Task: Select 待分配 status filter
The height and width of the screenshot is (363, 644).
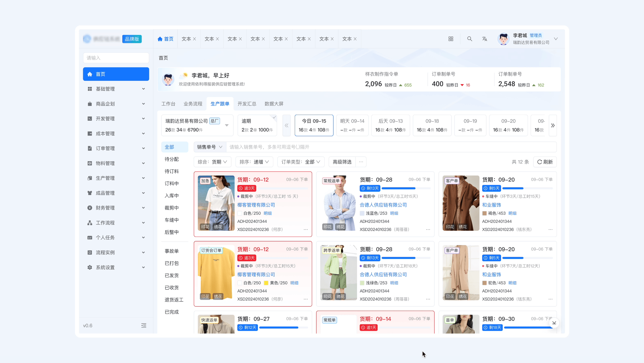Action: tap(172, 159)
